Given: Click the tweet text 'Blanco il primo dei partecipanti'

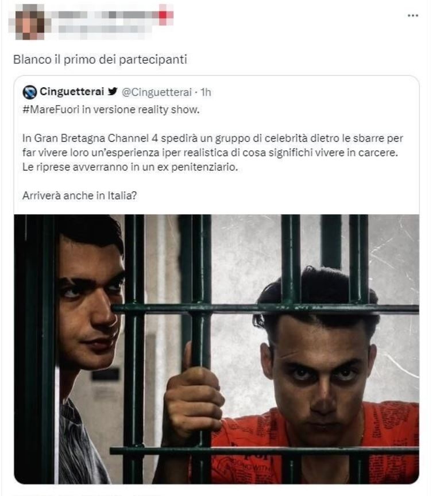Looking at the screenshot, I should [100, 60].
